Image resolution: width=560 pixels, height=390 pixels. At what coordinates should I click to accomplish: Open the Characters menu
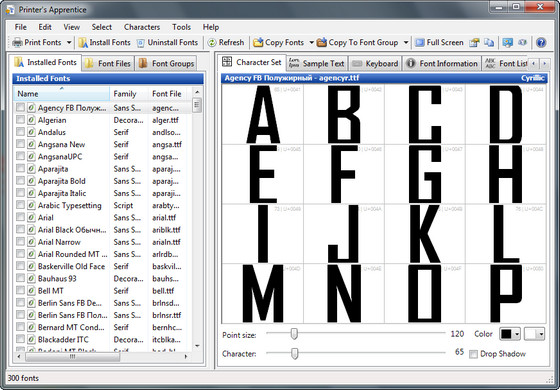pyautogui.click(x=142, y=27)
